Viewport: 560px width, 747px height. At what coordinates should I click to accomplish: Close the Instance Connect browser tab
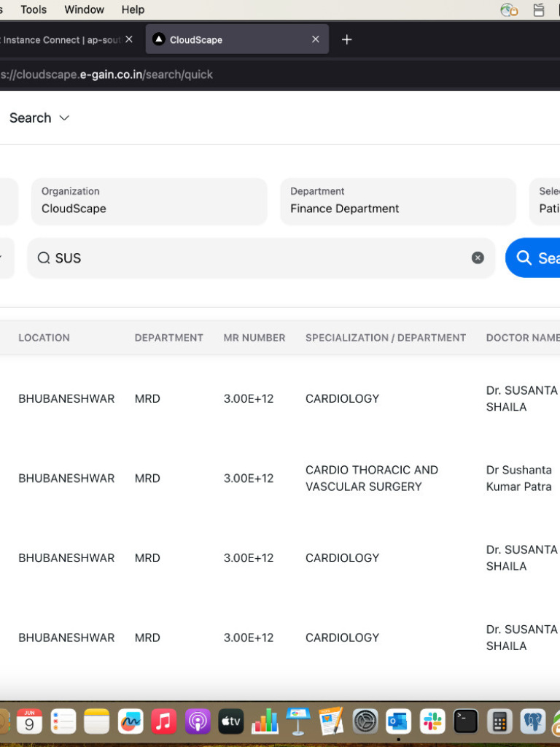[x=128, y=39]
